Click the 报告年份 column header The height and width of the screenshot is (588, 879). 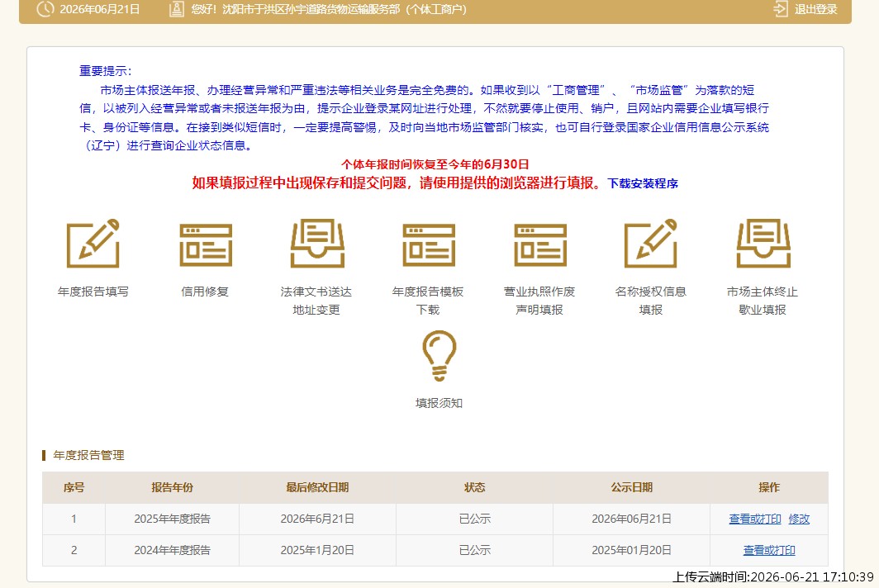pyautogui.click(x=172, y=488)
